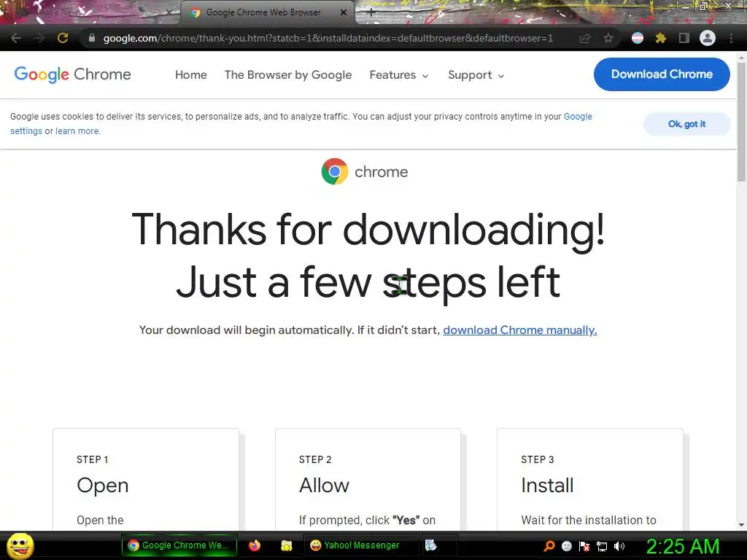747x560 pixels.
Task: Dismiss cookie notice with Ok, got it
Action: tap(686, 124)
